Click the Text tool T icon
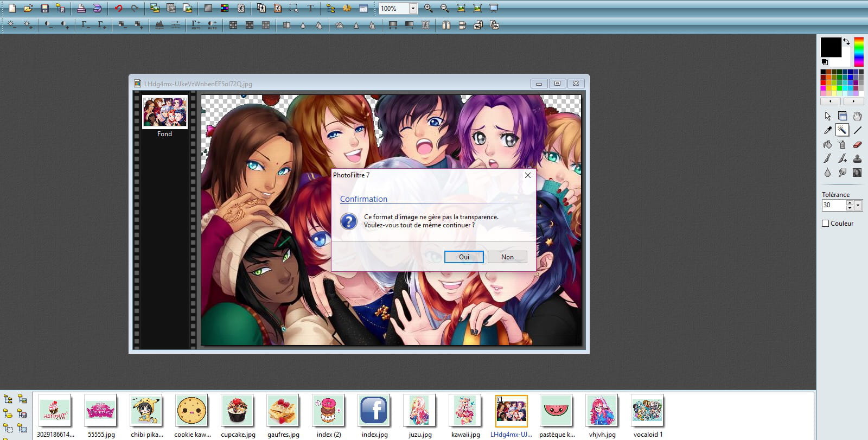The image size is (868, 440). point(310,8)
